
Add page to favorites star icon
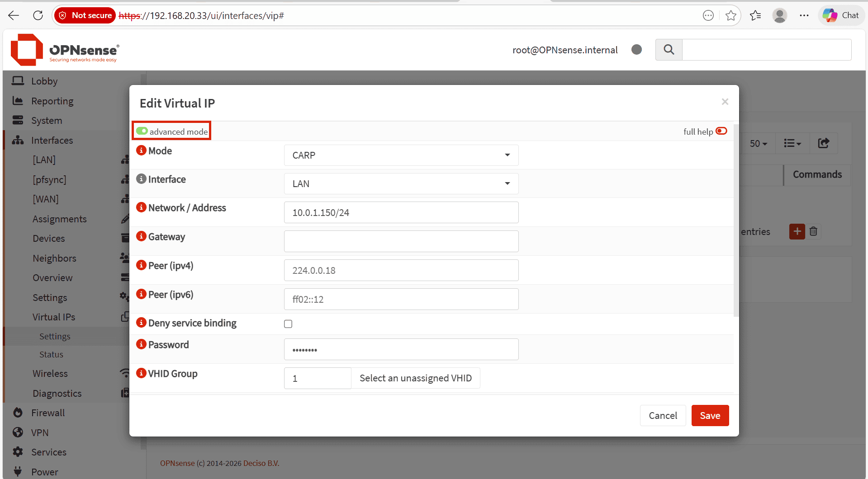(730, 15)
